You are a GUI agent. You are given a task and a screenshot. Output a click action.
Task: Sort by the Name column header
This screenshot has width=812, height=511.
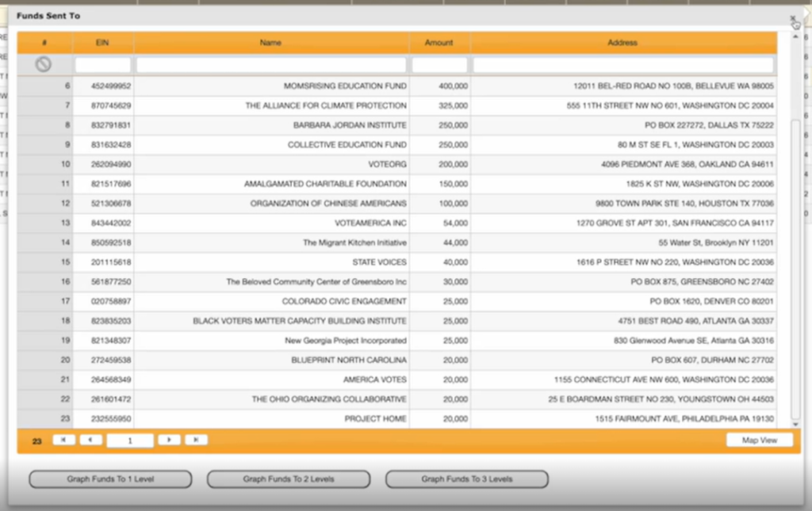(271, 43)
